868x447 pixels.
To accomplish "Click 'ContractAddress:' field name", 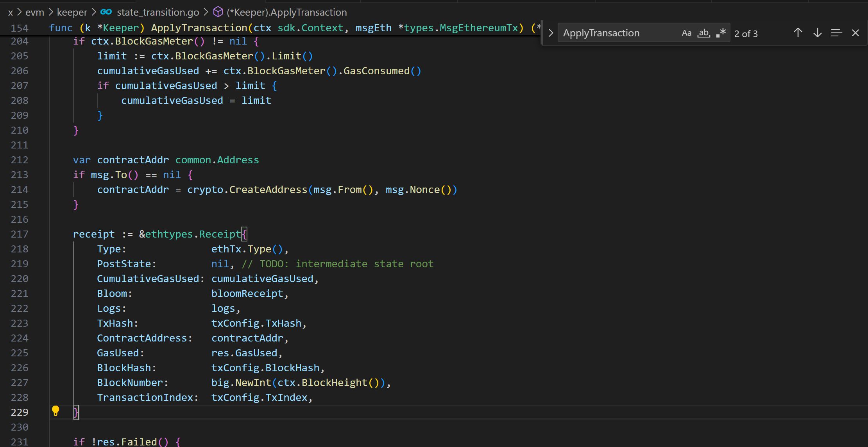I will (x=145, y=338).
